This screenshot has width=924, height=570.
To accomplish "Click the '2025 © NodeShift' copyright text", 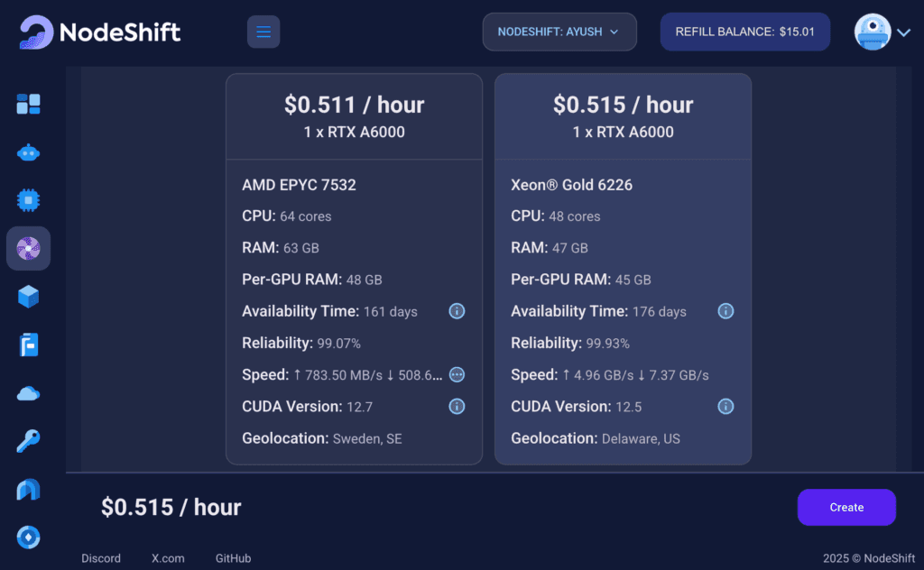I will point(869,558).
